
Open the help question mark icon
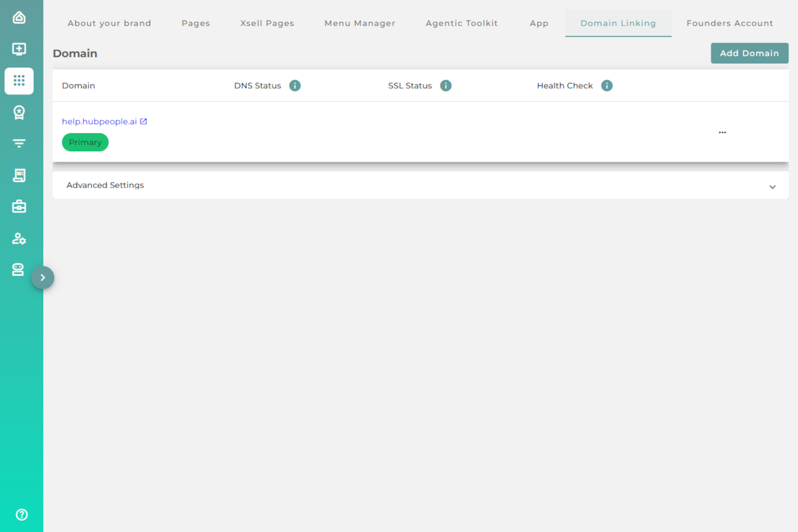click(22, 514)
